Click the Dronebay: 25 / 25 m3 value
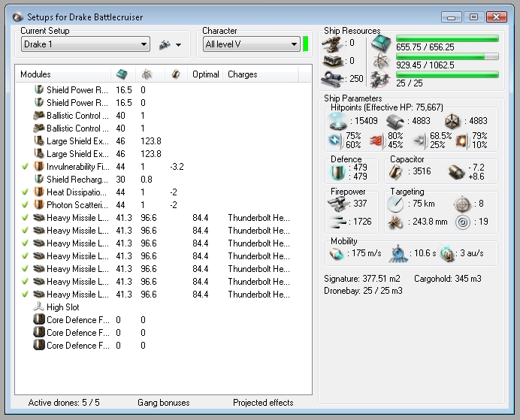Image resolution: width=520 pixels, height=420 pixels. [x=363, y=291]
